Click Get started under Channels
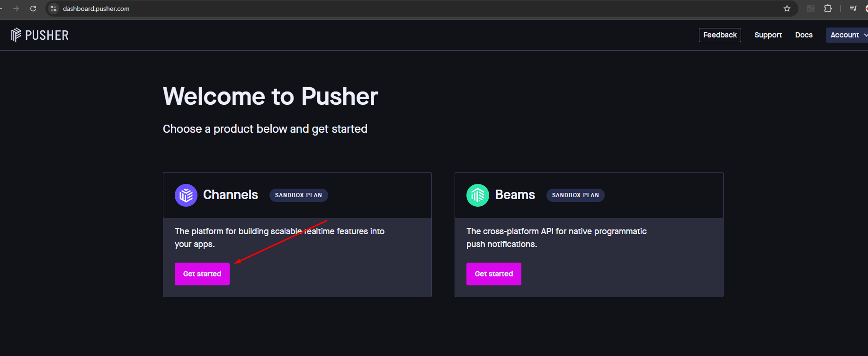 pos(202,274)
